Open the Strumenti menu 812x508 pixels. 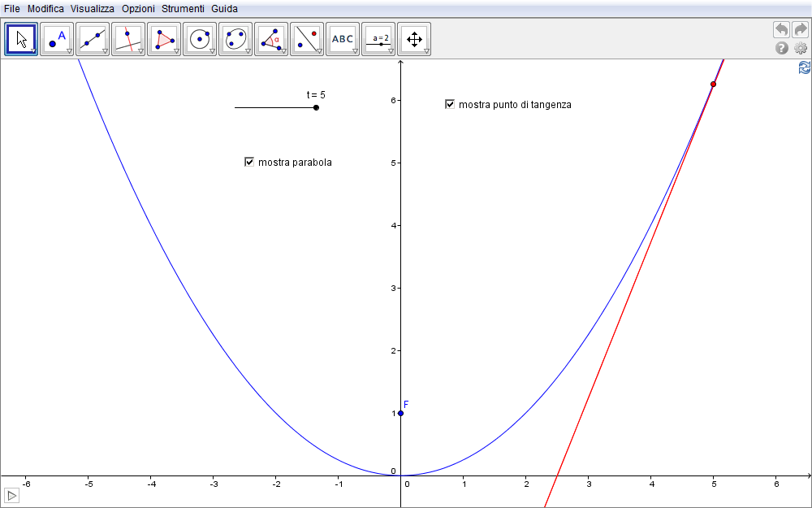[183, 8]
